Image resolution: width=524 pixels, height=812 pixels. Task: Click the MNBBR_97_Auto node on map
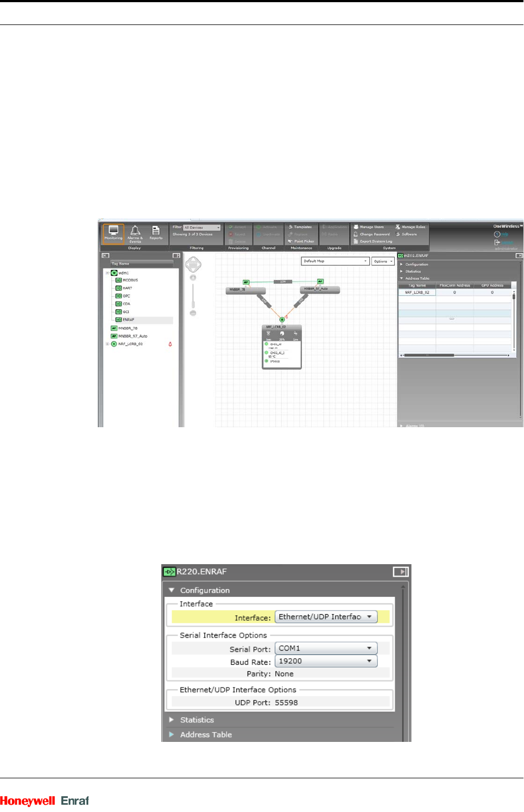click(320, 289)
